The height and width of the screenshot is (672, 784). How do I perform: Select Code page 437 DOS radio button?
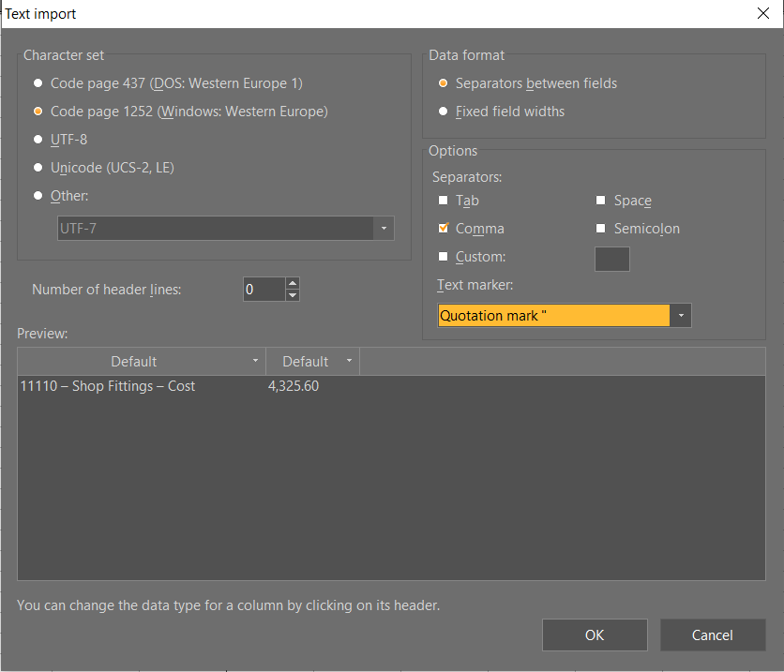(x=38, y=83)
